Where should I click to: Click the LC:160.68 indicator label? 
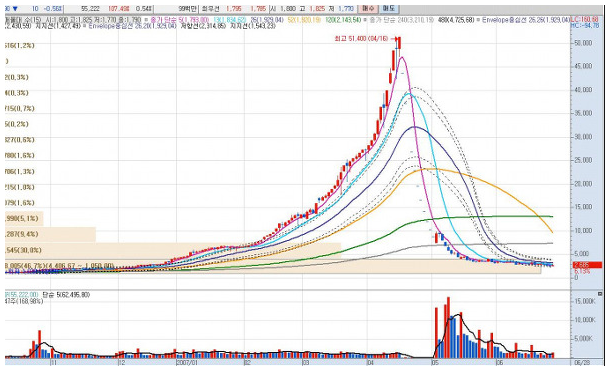(x=585, y=20)
